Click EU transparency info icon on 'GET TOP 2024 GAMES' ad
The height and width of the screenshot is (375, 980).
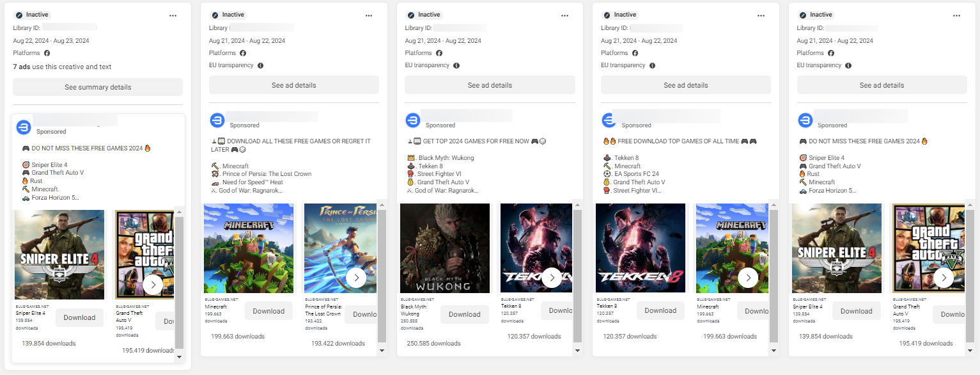click(x=456, y=65)
